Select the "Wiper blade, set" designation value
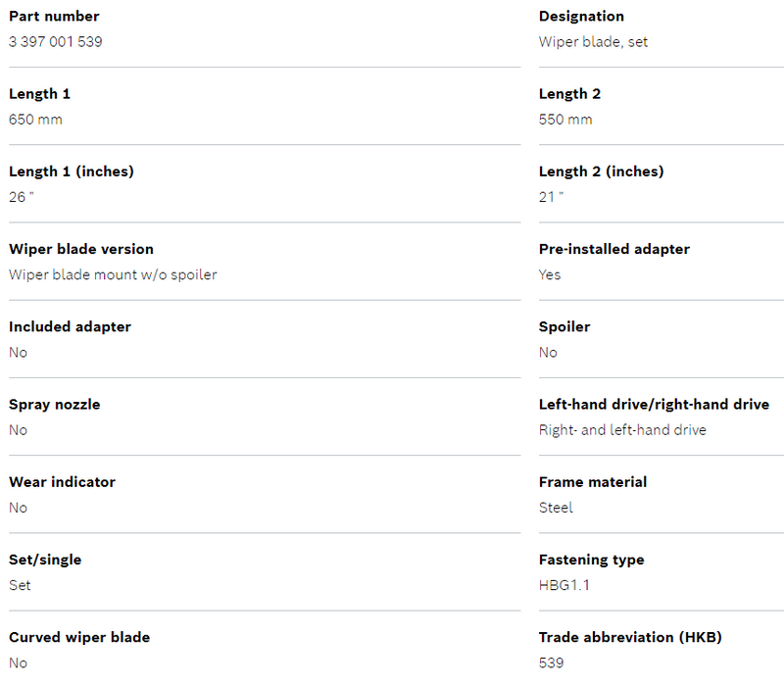 (593, 42)
